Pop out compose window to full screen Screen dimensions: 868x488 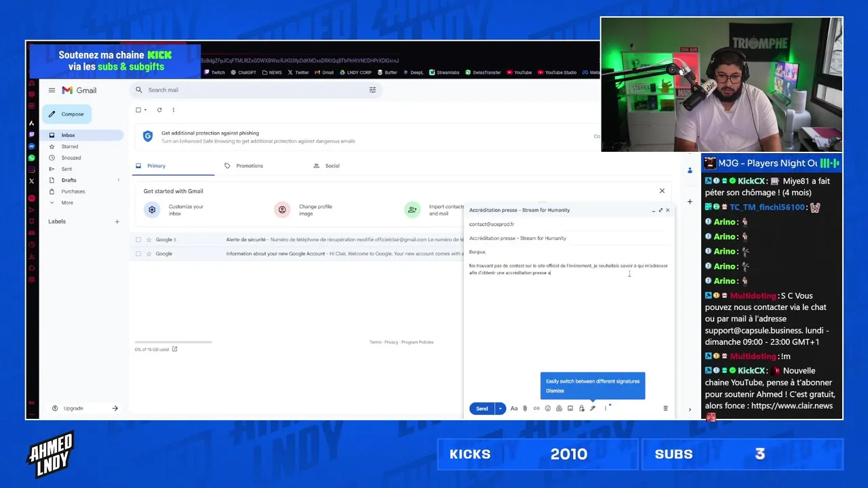tap(660, 210)
